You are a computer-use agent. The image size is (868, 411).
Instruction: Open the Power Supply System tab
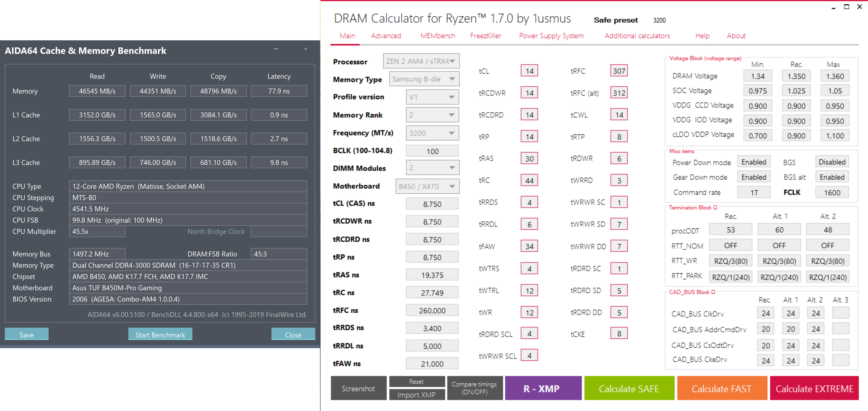point(551,36)
